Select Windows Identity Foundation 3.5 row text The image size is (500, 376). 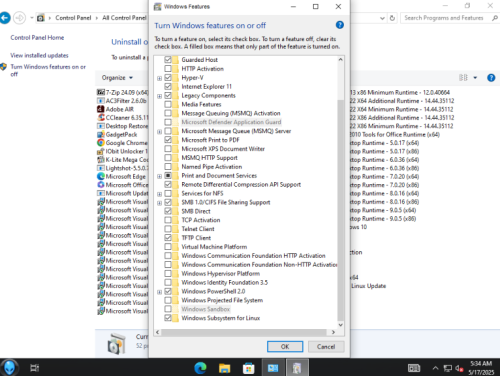coord(224,282)
